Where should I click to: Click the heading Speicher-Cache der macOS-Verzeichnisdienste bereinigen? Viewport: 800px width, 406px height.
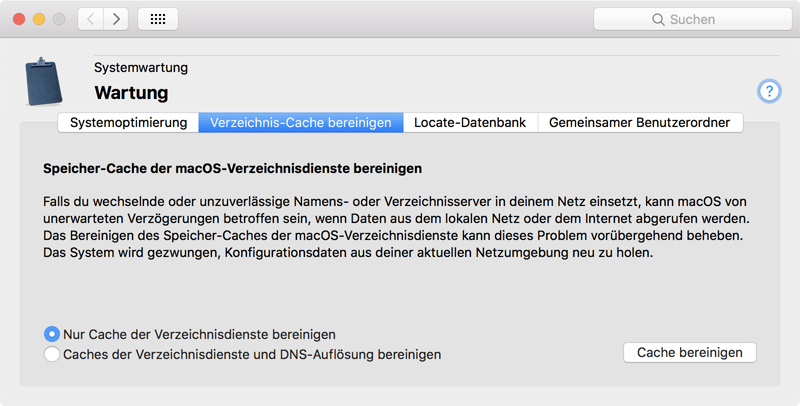tap(232, 169)
